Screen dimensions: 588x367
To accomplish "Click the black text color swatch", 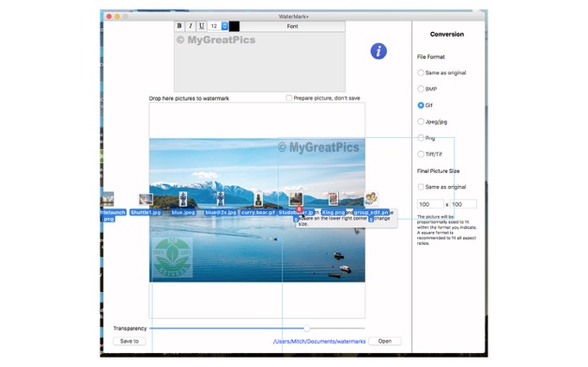I will (x=235, y=26).
